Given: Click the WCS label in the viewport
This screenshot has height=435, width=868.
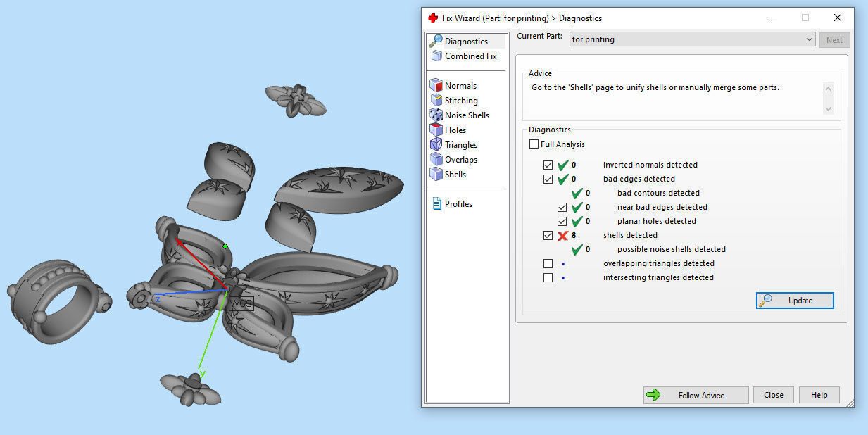Looking at the screenshot, I should click(240, 304).
